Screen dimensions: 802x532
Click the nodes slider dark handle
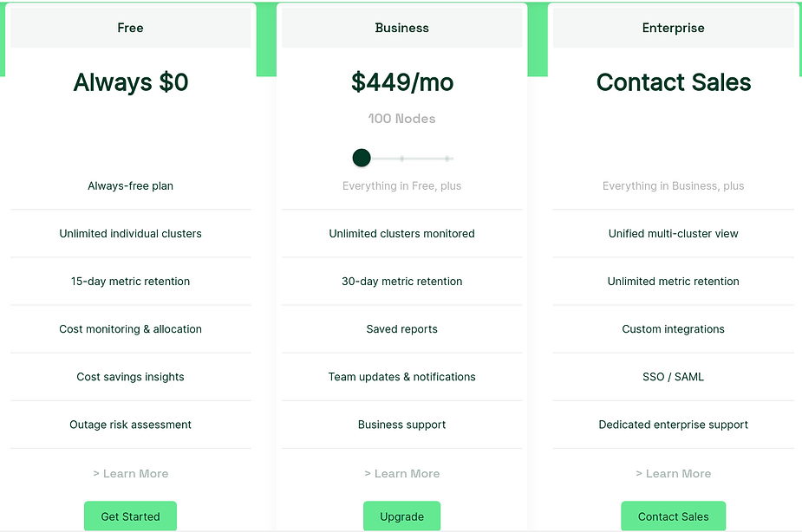pyautogui.click(x=362, y=158)
